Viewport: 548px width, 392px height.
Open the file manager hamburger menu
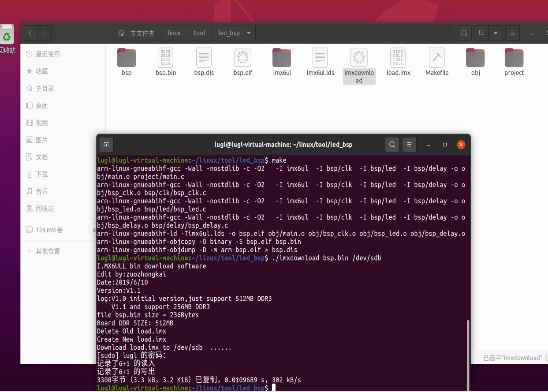(512, 33)
